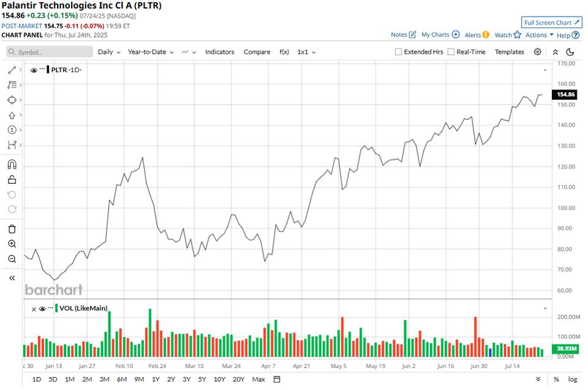Open the 1x1 grid layout dropdown

coord(306,52)
